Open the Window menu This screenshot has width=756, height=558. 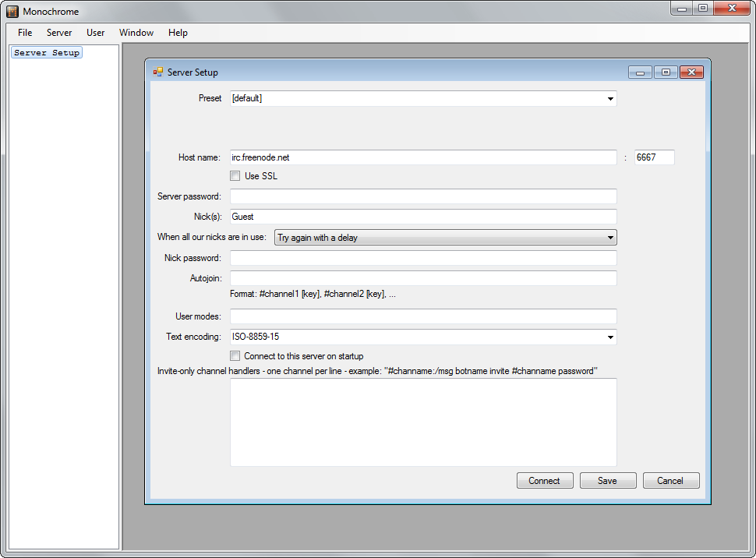[x=136, y=33]
